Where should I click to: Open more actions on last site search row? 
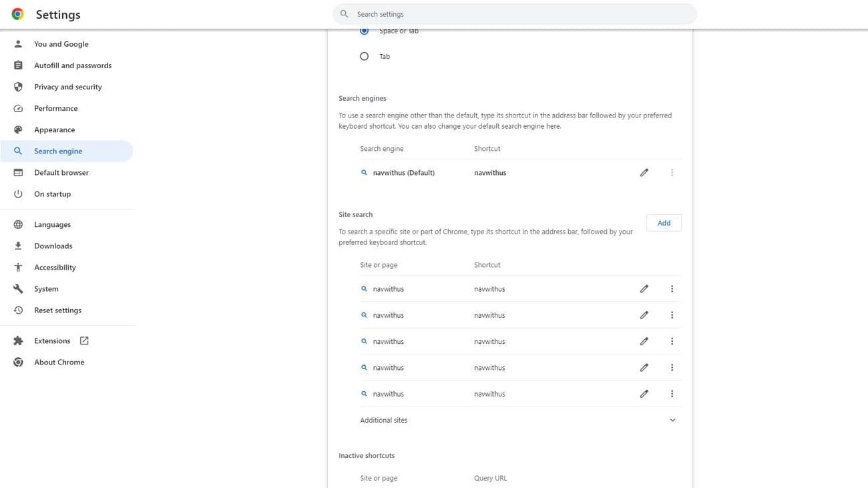(x=672, y=394)
